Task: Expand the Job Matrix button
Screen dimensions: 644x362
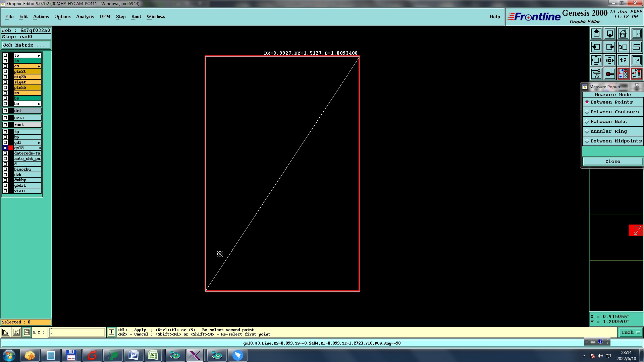Action: click(26, 45)
